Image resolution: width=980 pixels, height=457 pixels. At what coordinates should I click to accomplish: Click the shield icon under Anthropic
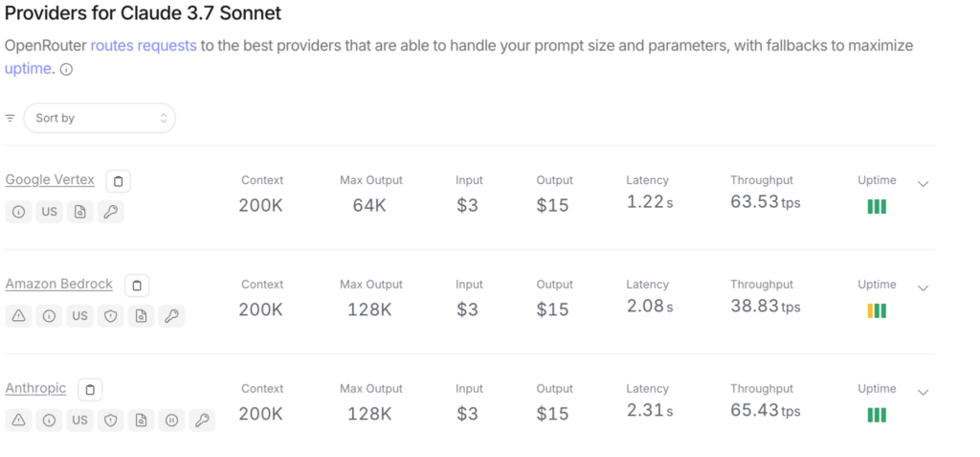pyautogui.click(x=111, y=420)
